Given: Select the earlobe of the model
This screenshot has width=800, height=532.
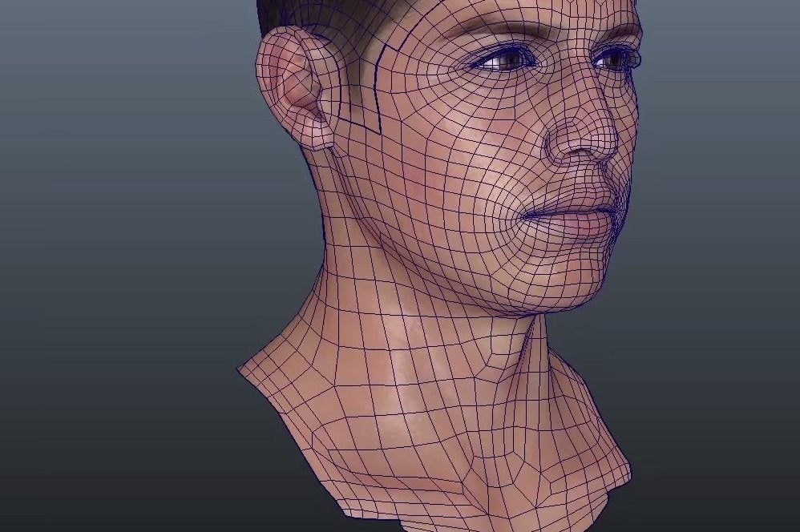Looking at the screenshot, I should point(322,139).
